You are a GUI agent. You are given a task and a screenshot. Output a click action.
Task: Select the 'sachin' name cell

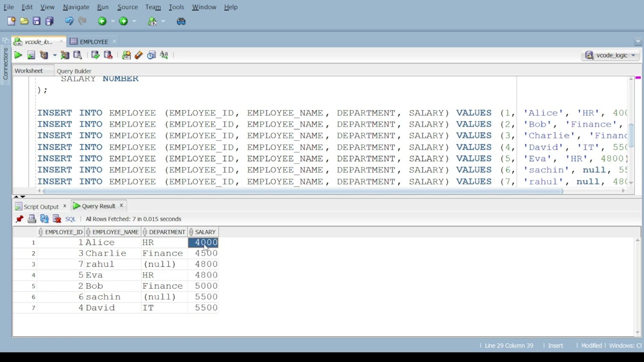[x=113, y=297]
